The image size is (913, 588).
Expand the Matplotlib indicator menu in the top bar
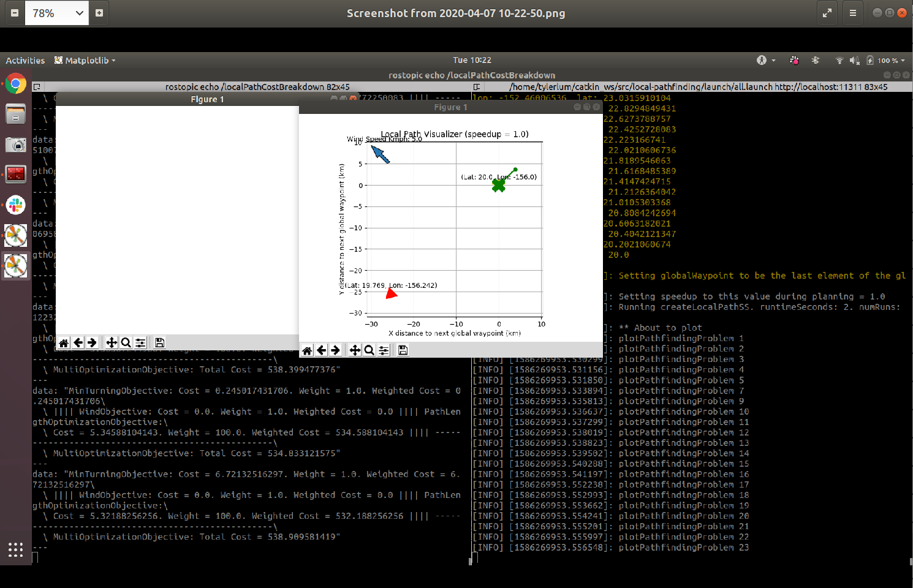click(85, 60)
